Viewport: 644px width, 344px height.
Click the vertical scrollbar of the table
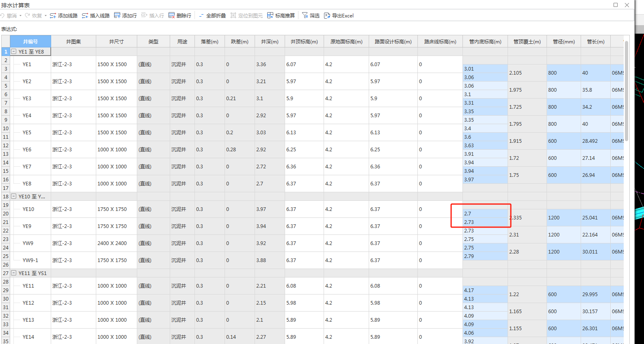pyautogui.click(x=627, y=91)
